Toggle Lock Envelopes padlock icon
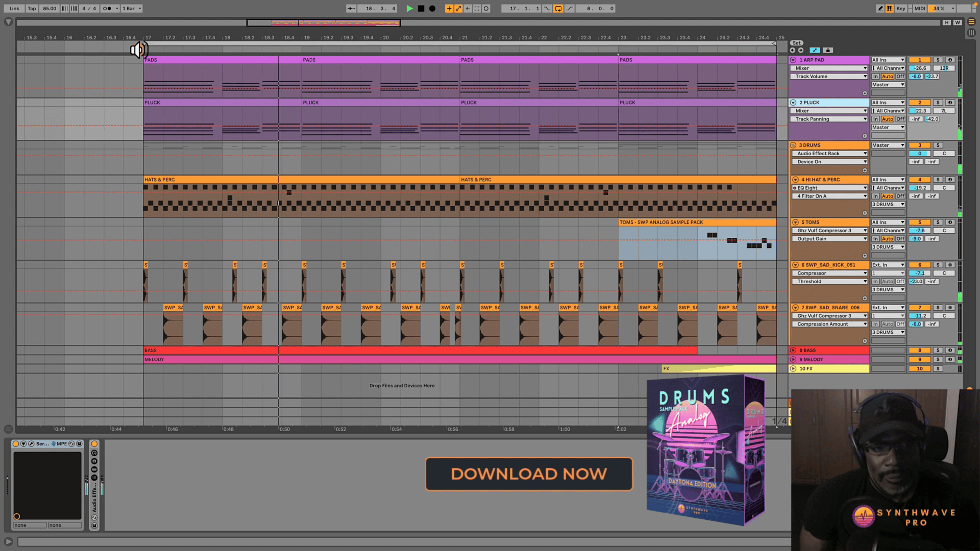The width and height of the screenshot is (980, 551). (x=828, y=50)
